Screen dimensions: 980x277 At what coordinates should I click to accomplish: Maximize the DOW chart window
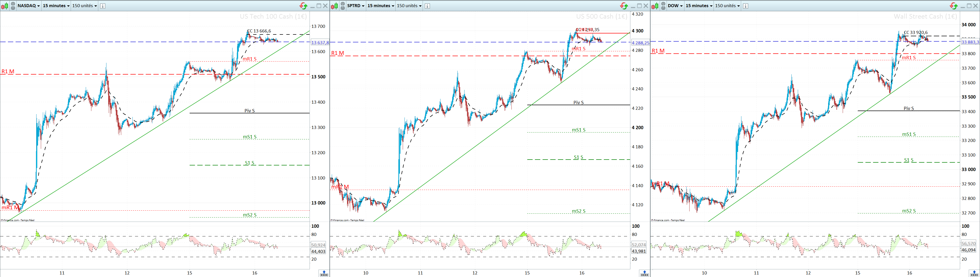[969, 6]
